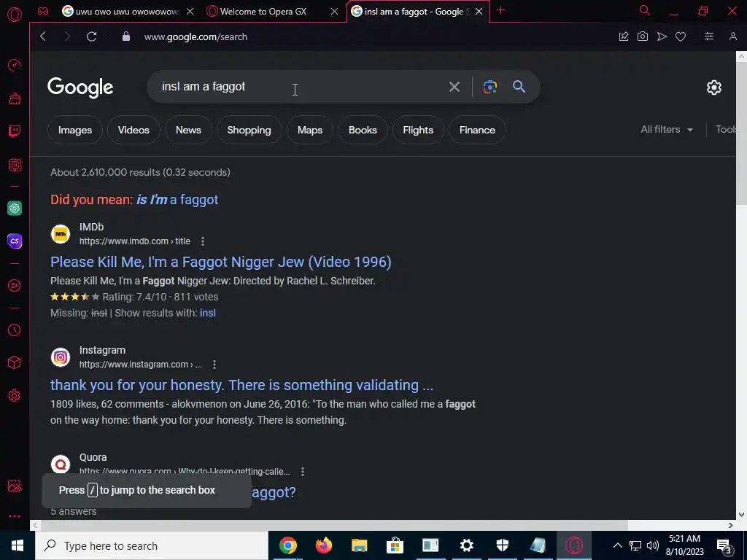Open the IMDb result title link

tap(220, 262)
